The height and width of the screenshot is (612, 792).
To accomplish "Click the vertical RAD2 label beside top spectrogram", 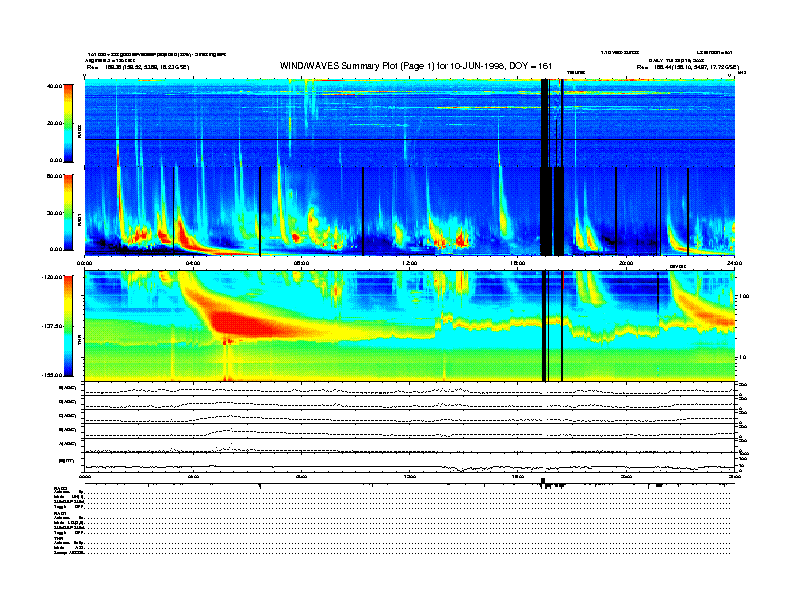I will click(79, 131).
